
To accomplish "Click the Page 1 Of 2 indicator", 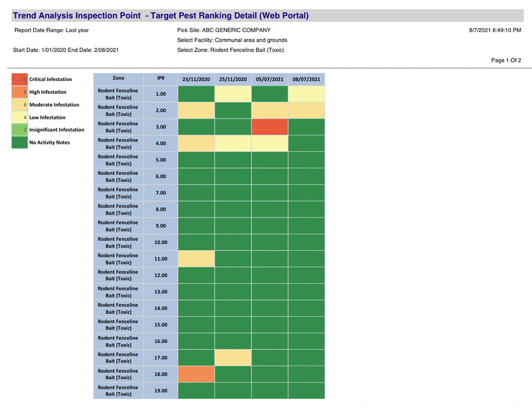I will pyautogui.click(x=506, y=61).
